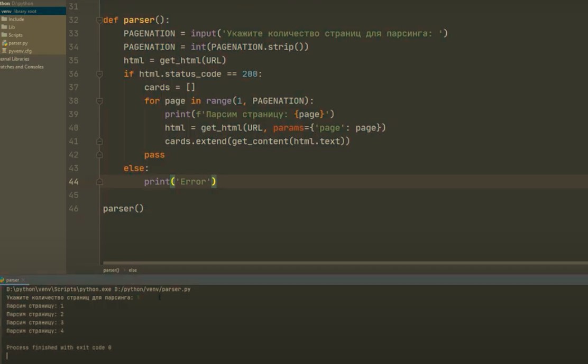Screen dimensions: 588x364
Task: Click console path 'D:/python/venv/parser.py'
Action: click(x=152, y=289)
